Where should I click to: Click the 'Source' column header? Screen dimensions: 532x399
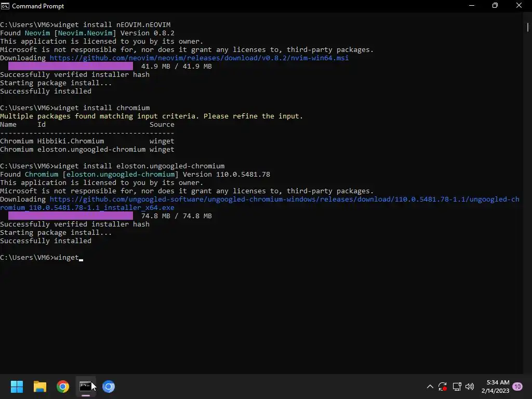coord(162,125)
